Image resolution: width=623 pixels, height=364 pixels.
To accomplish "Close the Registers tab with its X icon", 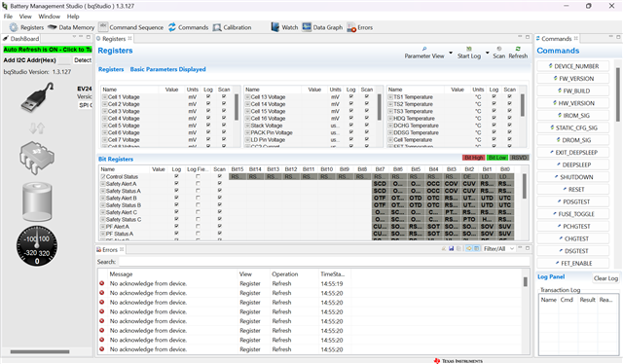I will [129, 39].
